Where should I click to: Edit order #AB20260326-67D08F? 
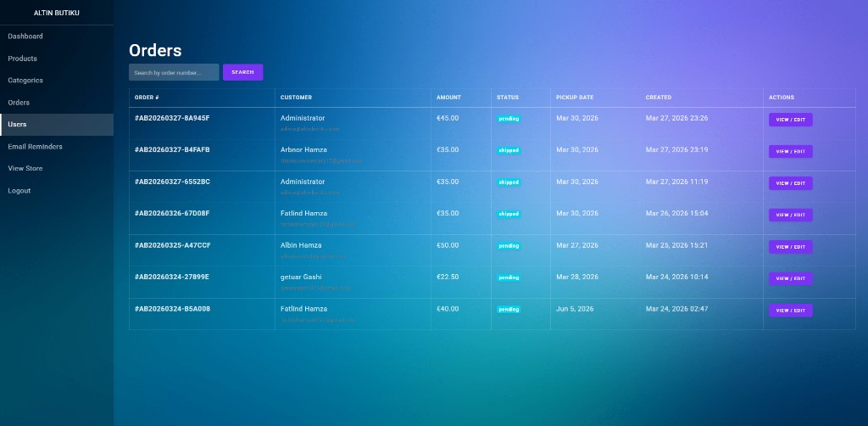(x=790, y=216)
